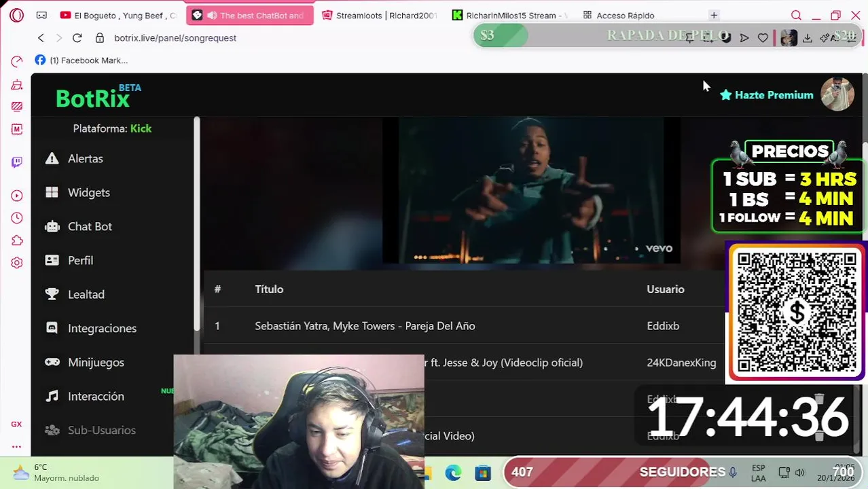Click the # column header
868x489 pixels.
coord(217,289)
